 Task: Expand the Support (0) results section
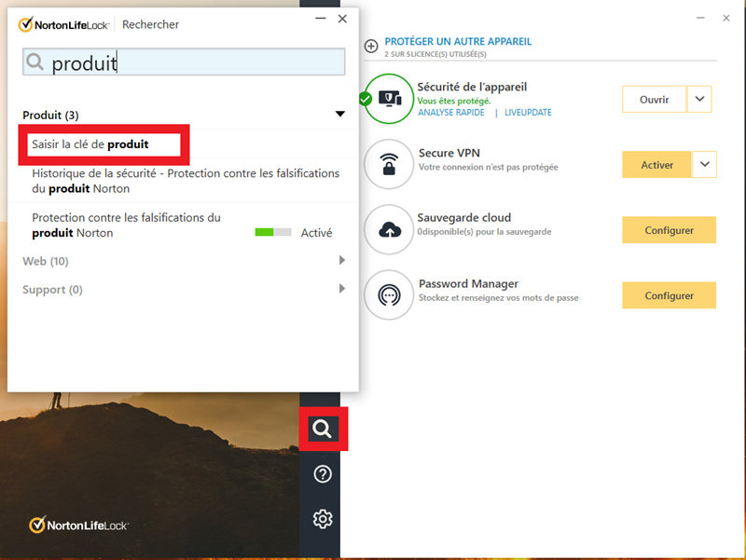[x=341, y=290]
